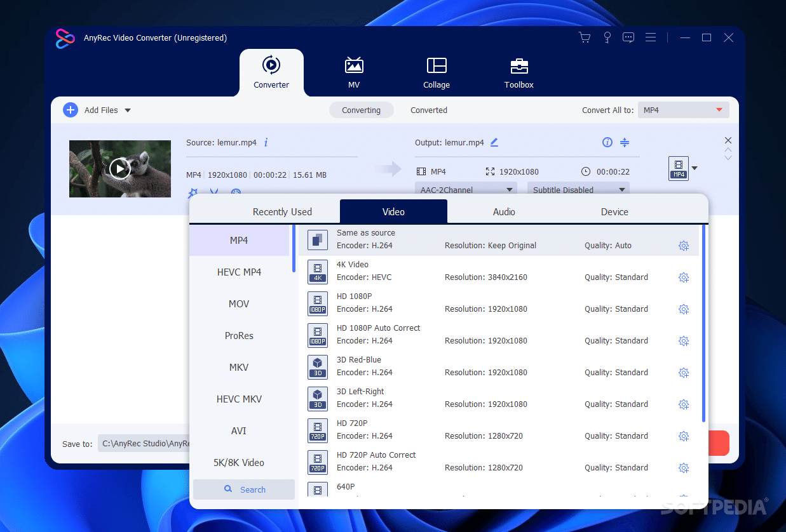786x532 pixels.
Task: Click the register key icon
Action: click(x=607, y=37)
